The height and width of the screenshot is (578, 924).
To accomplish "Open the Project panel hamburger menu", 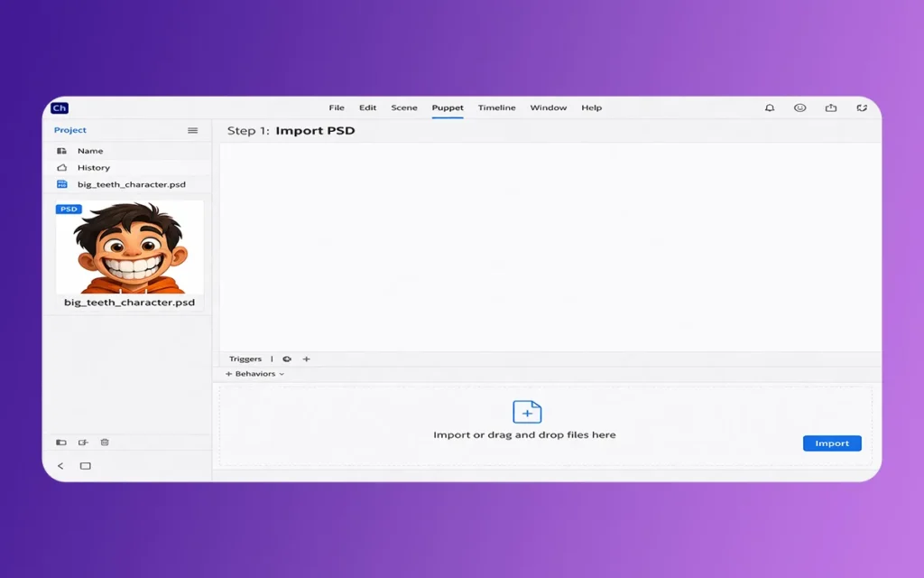I will [192, 130].
